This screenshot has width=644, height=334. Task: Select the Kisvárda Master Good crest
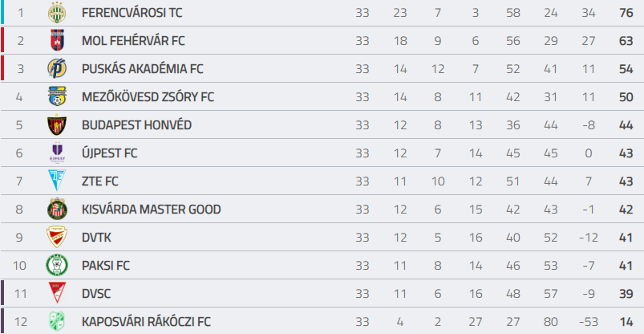point(57,209)
